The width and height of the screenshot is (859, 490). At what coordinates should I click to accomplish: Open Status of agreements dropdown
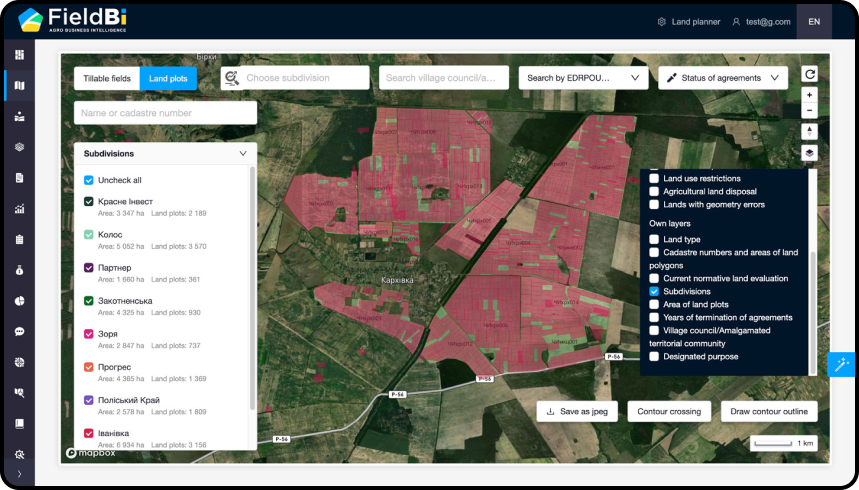[723, 78]
